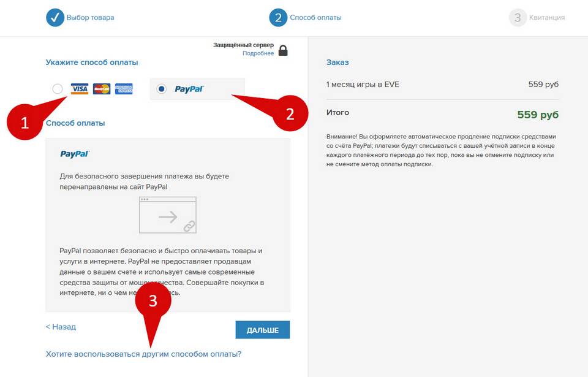Go to Выбор товара step
Viewport: 588px width, 377px height.
[x=91, y=18]
